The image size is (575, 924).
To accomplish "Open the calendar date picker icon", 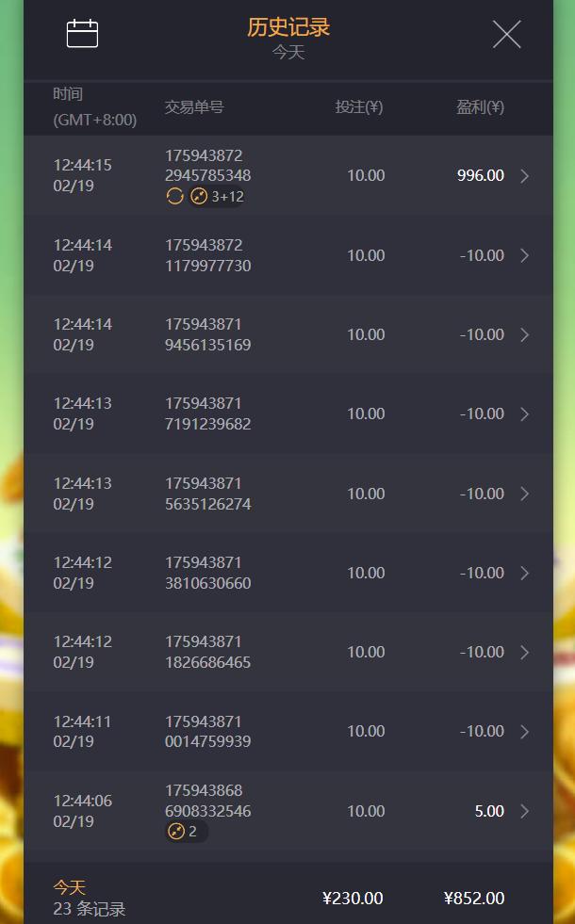I will 83,34.
